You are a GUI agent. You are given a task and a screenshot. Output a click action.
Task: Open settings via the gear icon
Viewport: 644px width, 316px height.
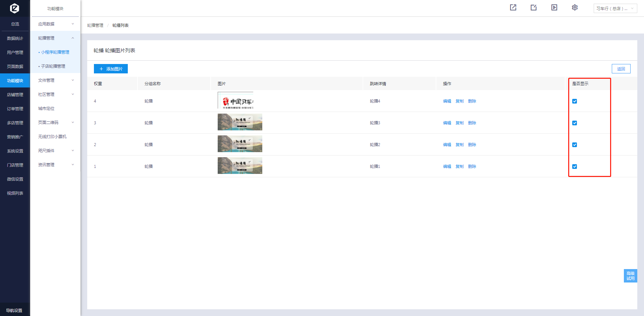(575, 7)
